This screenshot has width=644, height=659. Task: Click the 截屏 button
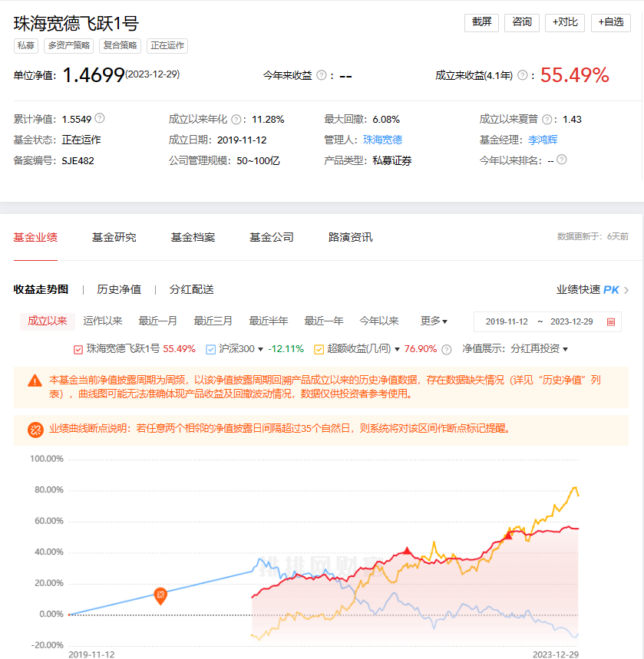[481, 22]
